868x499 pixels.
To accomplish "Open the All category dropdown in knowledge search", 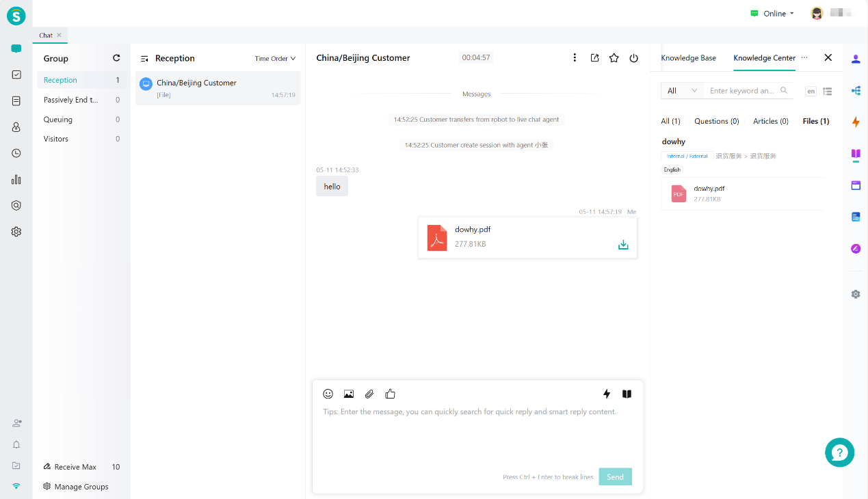I will point(682,91).
